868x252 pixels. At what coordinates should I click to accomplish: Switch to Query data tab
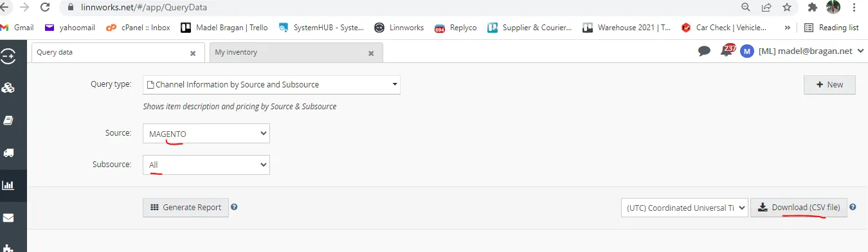tap(118, 52)
